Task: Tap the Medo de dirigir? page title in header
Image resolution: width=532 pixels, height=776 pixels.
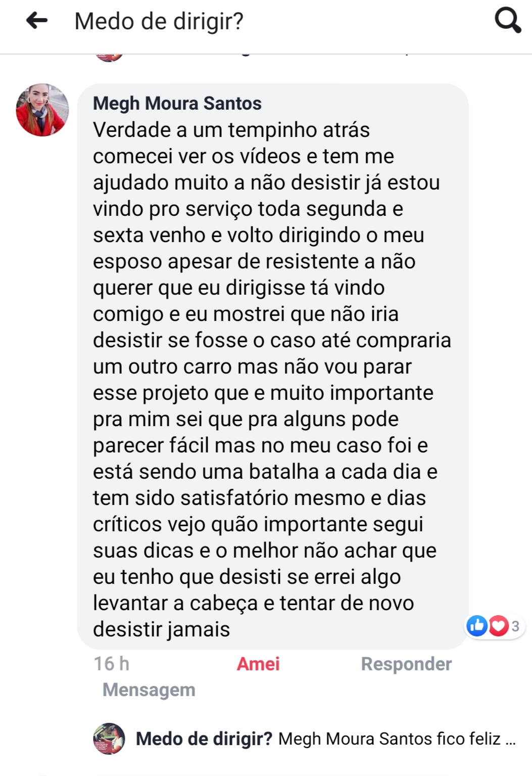Action: (159, 21)
